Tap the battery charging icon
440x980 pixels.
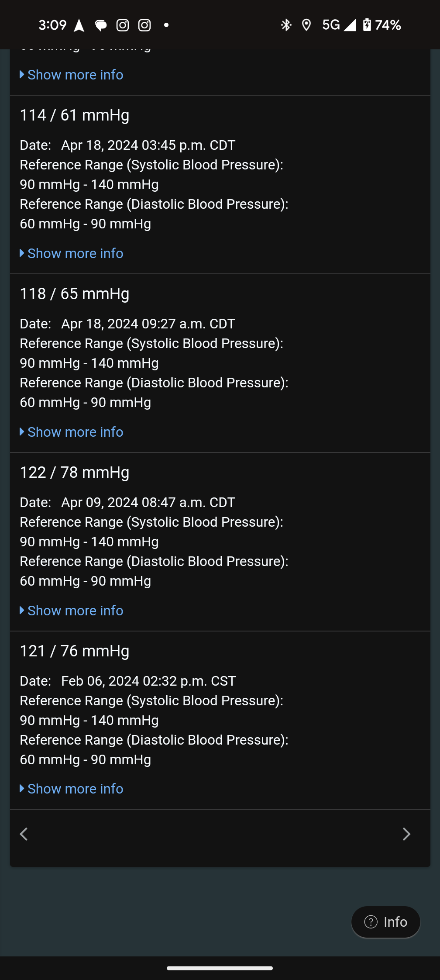click(367, 25)
